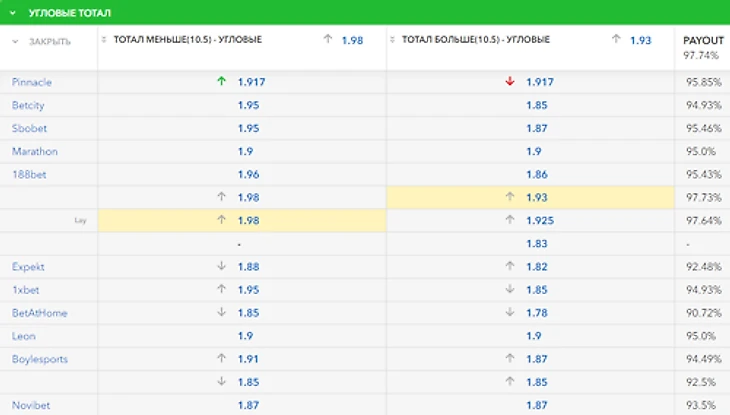
Task: Click down arrow next to BetAtHome 1.78
Action: 509,313
